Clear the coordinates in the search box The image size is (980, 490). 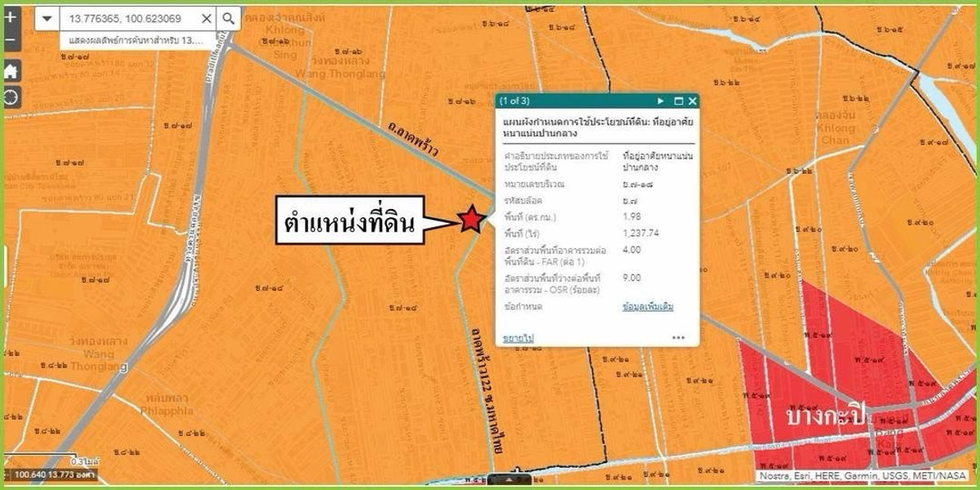coord(207,18)
